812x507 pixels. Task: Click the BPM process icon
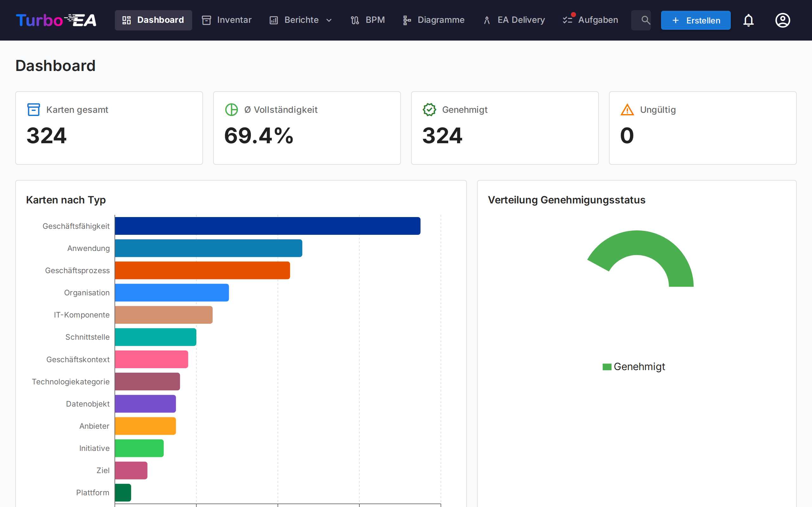click(x=354, y=20)
